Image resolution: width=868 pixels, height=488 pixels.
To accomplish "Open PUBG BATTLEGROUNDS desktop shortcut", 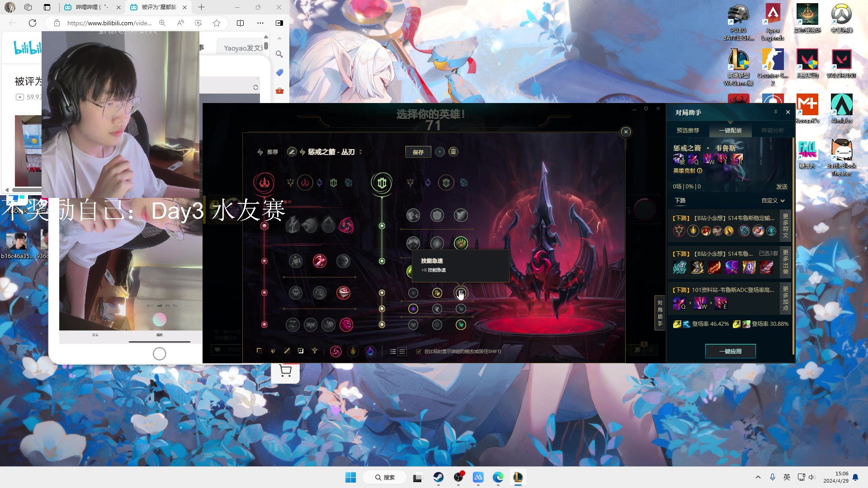I will pos(738,23).
